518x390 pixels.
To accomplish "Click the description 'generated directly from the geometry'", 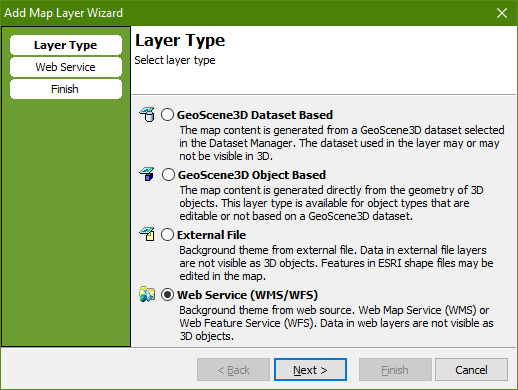I will [331, 203].
